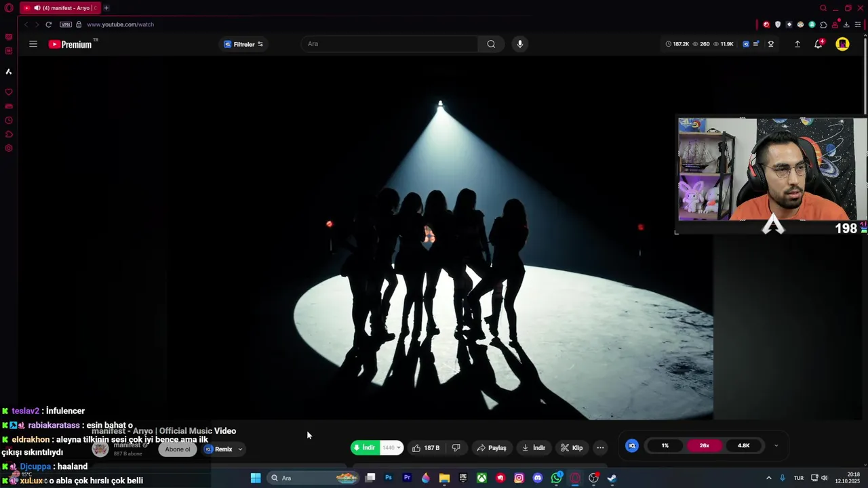Show hidden tray icons chevron
This screenshot has height=488, width=868.
click(768, 478)
